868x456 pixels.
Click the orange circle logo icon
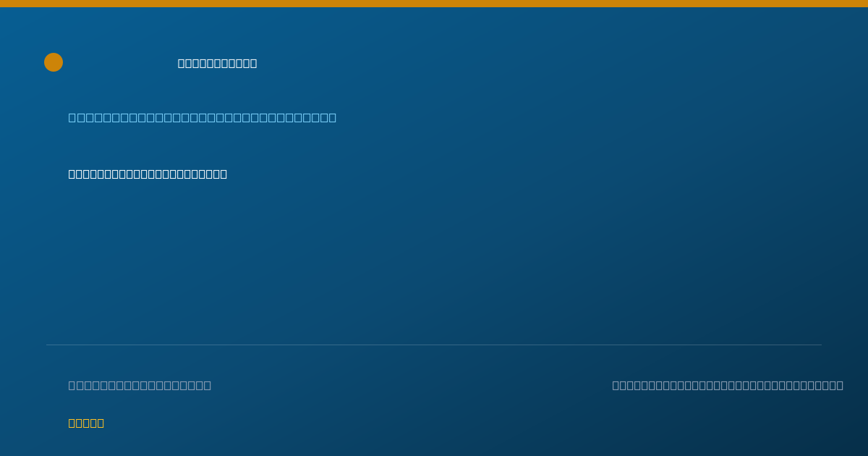54,62
